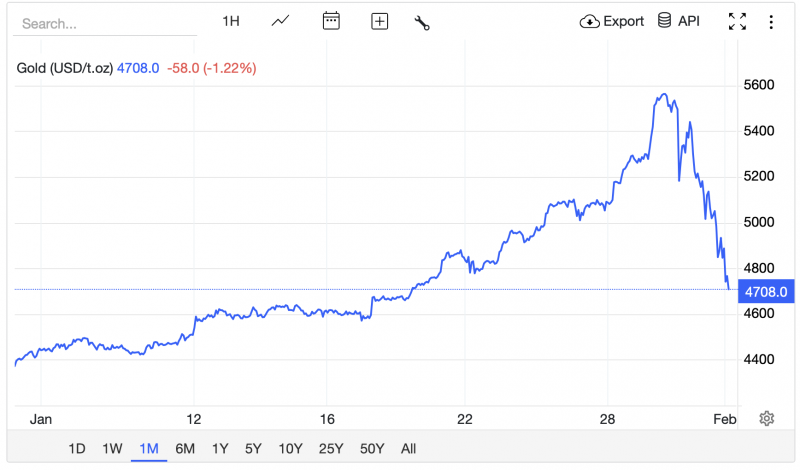The width and height of the screenshot is (800, 470).
Task: Enter fullscreen chart mode
Action: coord(737,21)
